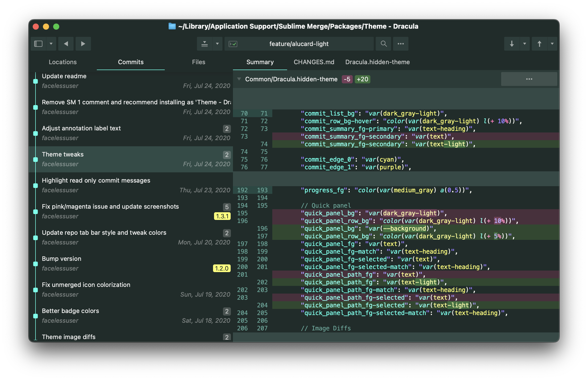Open the file diff ellipsis options button
This screenshot has height=380, width=588.
(529, 79)
